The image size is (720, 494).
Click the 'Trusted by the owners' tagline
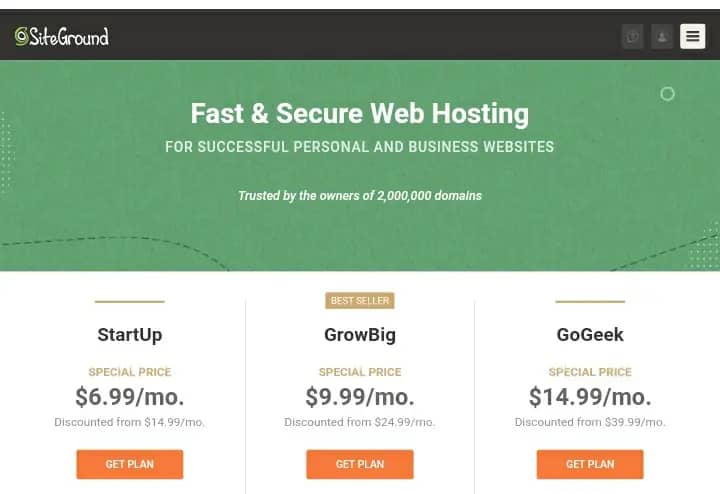point(360,196)
